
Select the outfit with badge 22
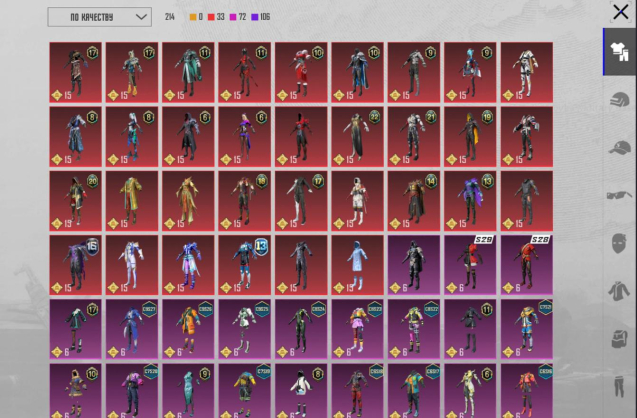pyautogui.click(x=358, y=136)
